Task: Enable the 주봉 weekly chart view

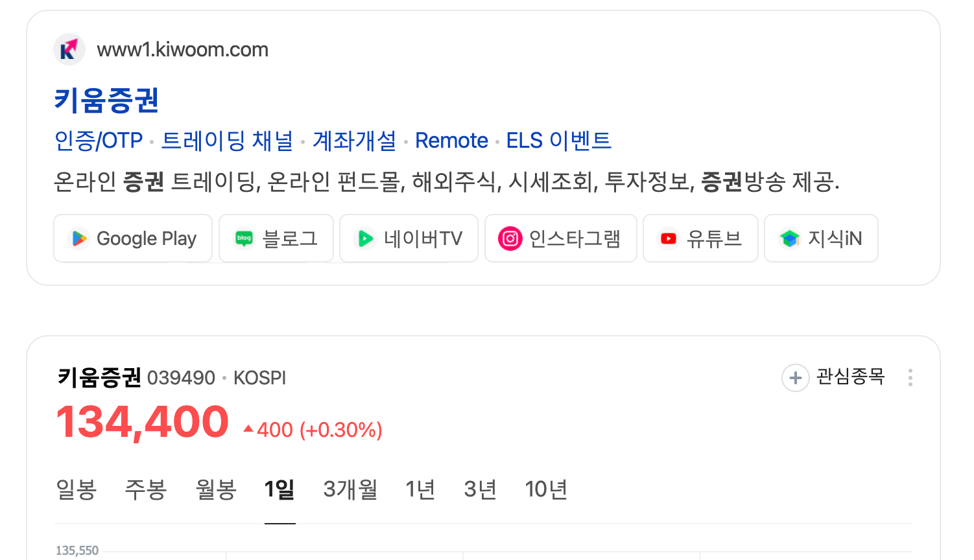Action: pos(146,490)
